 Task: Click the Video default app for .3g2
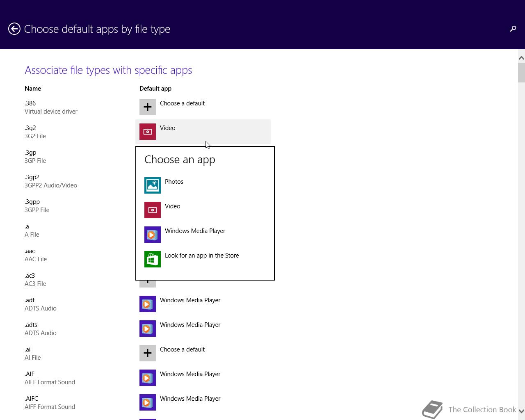click(x=203, y=132)
